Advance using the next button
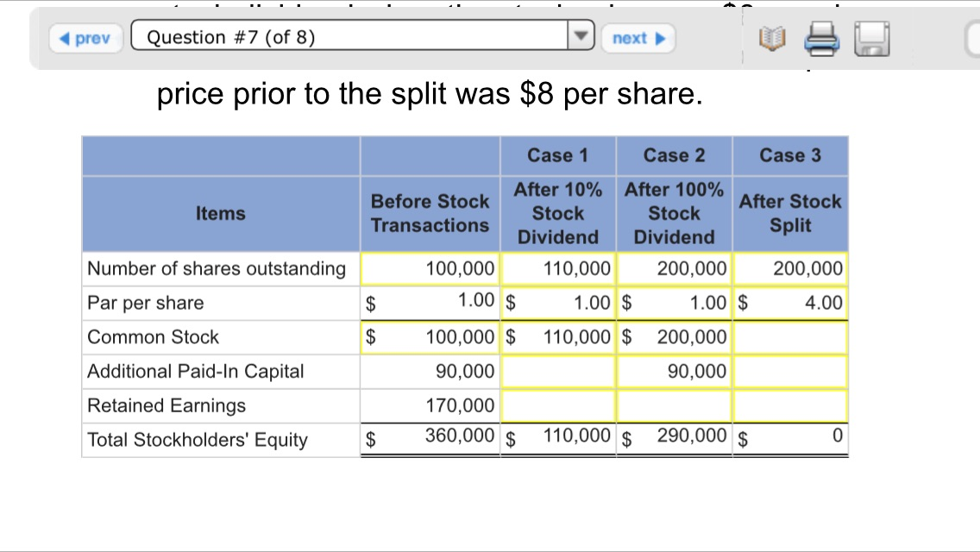Viewport: 980px width, 552px height. click(638, 39)
